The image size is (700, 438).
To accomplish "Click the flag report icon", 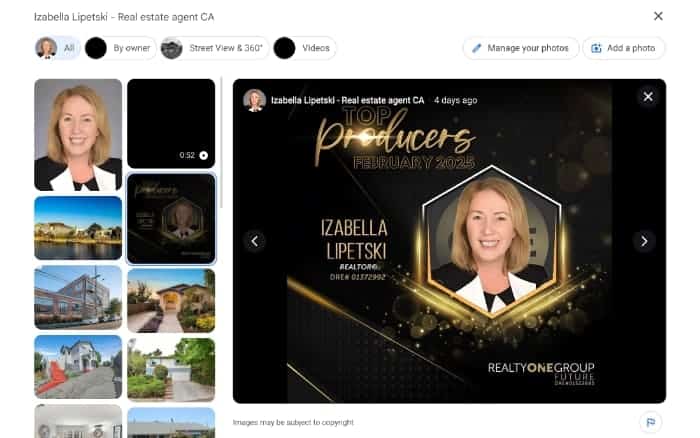I will point(650,422).
